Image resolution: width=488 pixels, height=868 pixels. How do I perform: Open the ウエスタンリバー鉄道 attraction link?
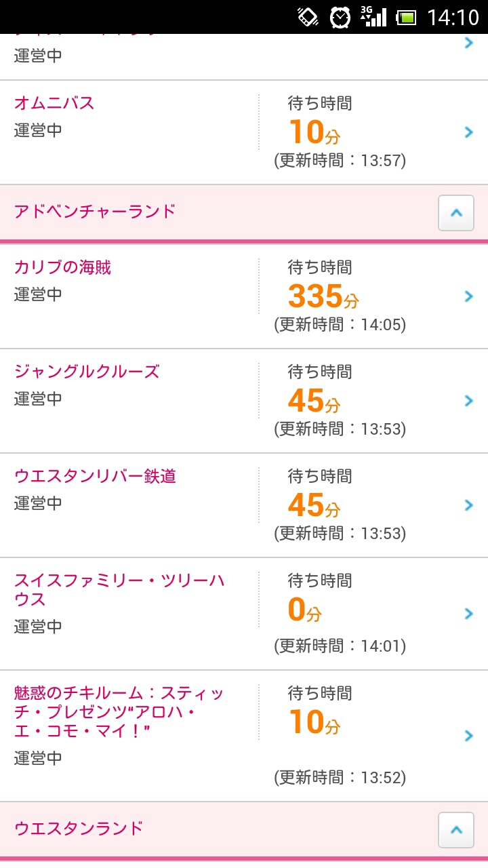(95, 476)
